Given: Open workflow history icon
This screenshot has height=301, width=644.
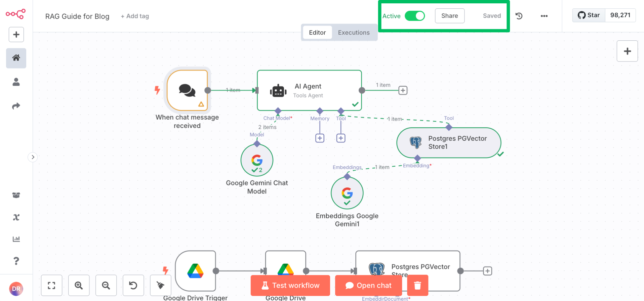Looking at the screenshot, I should pos(519,16).
